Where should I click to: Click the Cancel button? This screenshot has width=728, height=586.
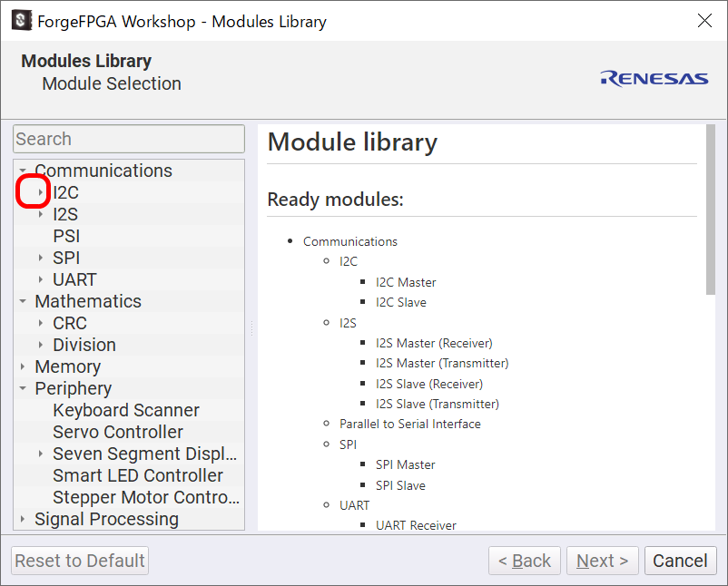(680, 561)
